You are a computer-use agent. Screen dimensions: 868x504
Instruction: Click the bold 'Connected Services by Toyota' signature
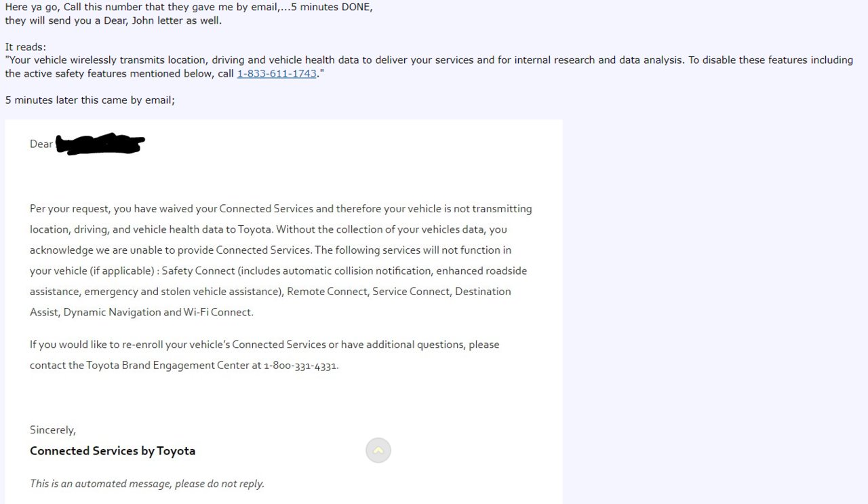(113, 450)
